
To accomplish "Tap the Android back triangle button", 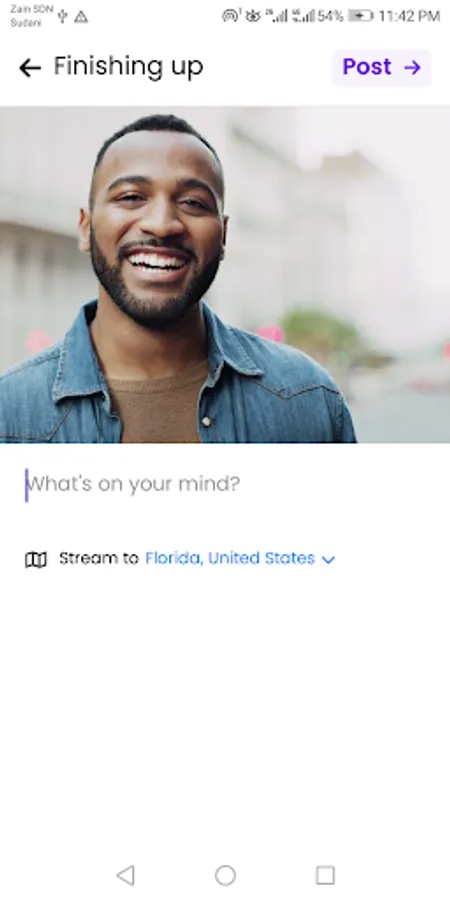I will (x=125, y=875).
